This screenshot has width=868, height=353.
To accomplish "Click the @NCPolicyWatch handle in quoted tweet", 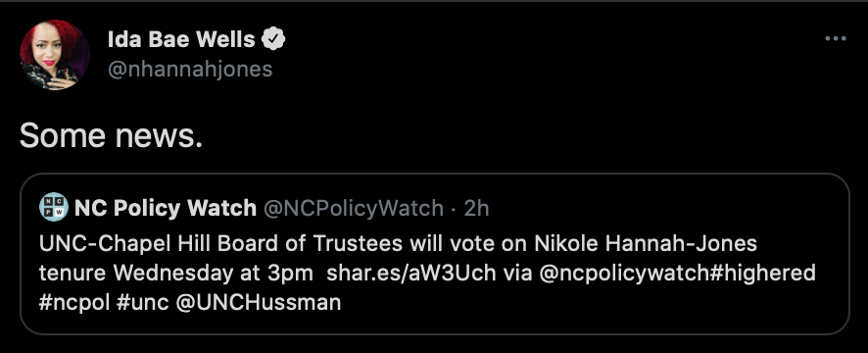I will [x=354, y=208].
